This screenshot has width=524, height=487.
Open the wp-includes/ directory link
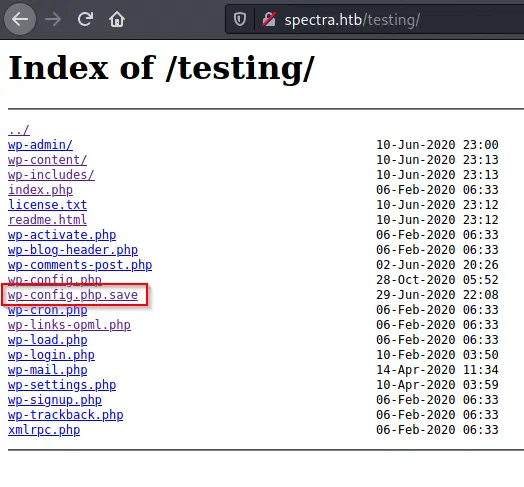point(51,175)
